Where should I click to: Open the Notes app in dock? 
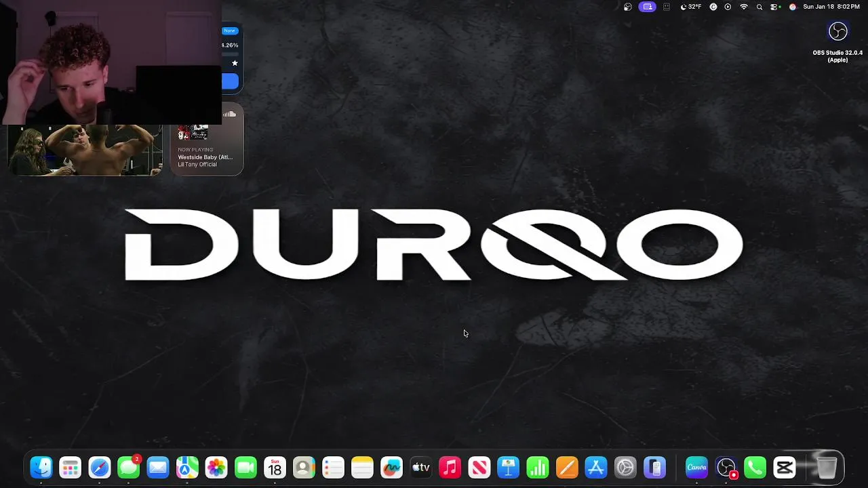362,468
